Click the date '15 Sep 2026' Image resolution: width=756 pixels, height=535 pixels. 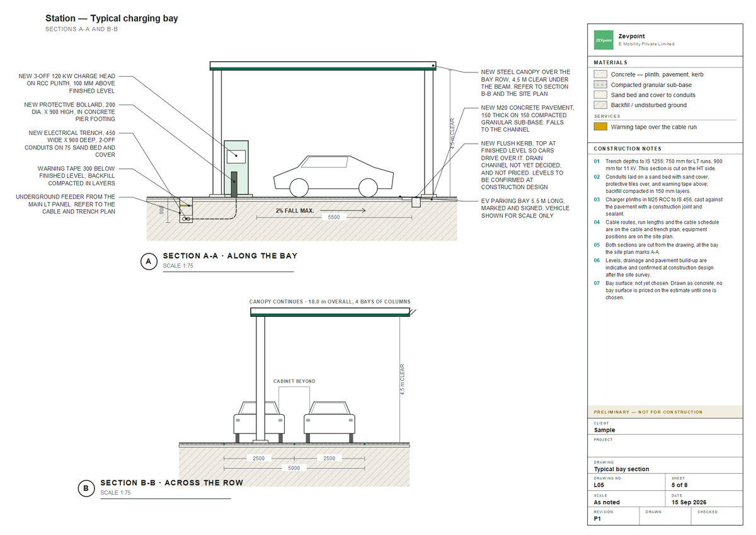point(689,502)
